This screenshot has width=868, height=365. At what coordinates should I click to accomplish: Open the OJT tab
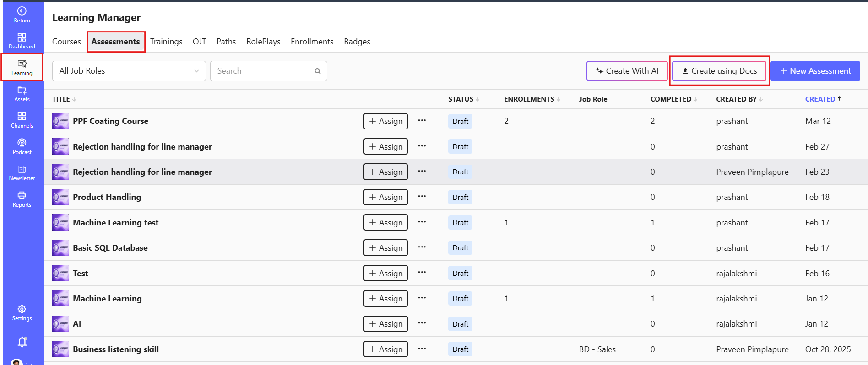pyautogui.click(x=199, y=42)
